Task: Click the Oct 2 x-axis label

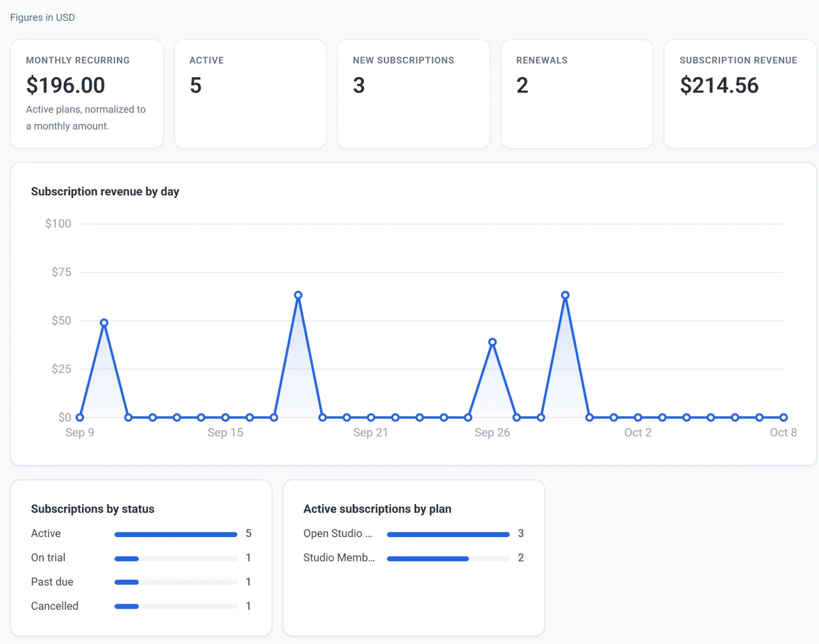Action: 638,433
